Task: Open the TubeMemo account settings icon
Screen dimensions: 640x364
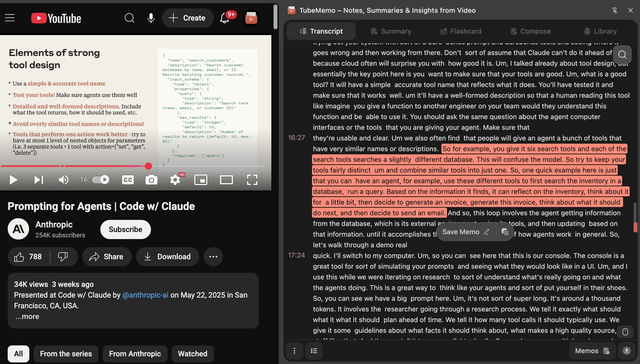Action: pyautogui.click(x=627, y=351)
